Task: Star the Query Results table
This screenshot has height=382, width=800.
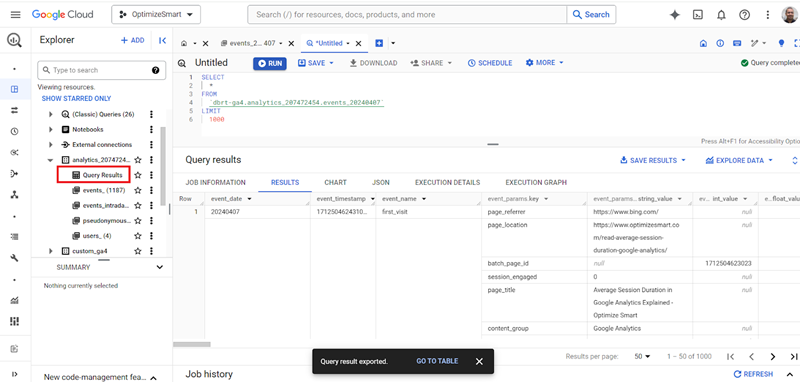Action: [137, 175]
